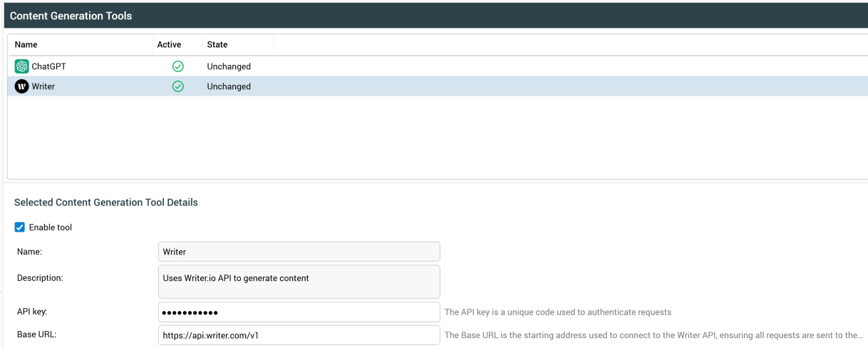Click the Unchanged state of Writer
The width and height of the screenshot is (868, 348).
(x=229, y=86)
